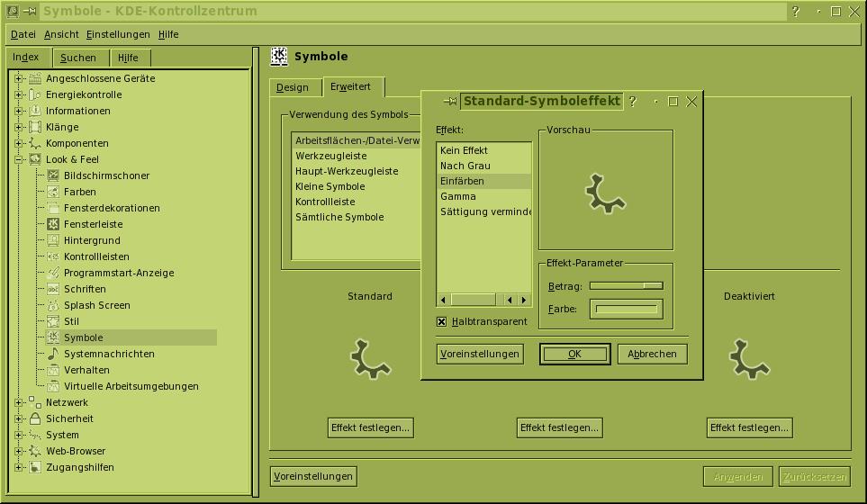The width and height of the screenshot is (867, 504).
Task: Click the Programmstart-Anzeige icon
Action: [x=53, y=273]
